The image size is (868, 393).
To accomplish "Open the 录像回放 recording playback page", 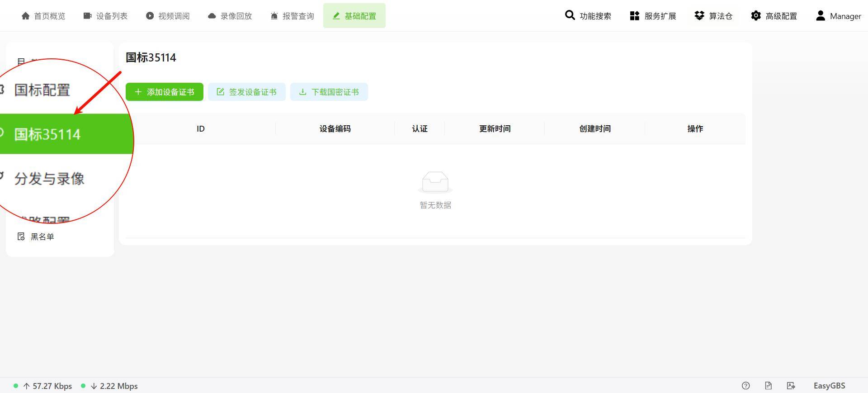I will [x=230, y=16].
